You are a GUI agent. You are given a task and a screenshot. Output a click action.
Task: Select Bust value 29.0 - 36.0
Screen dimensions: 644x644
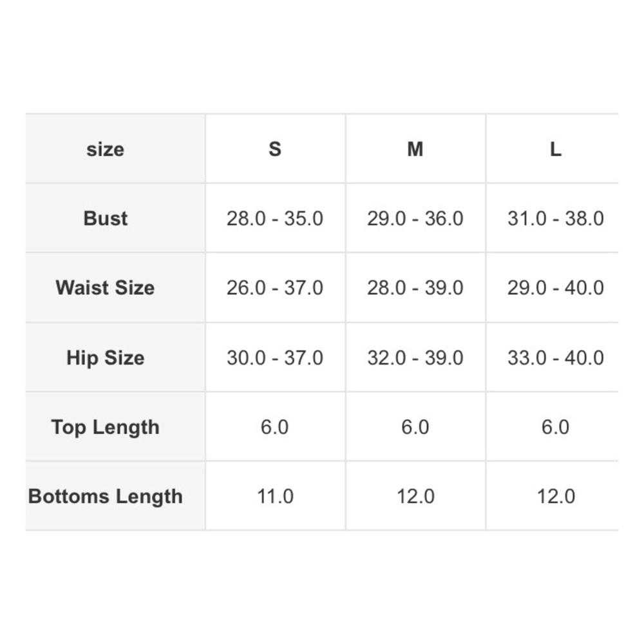tap(415, 218)
